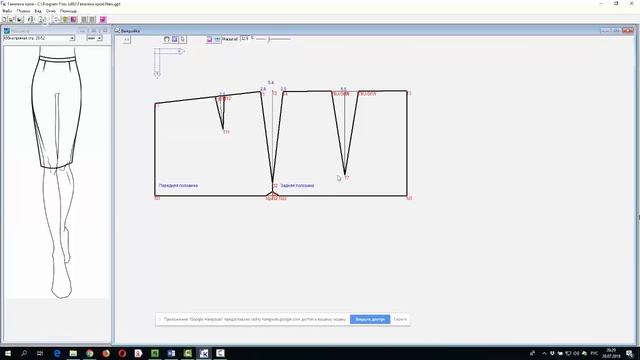Click the blue checkmark icon in model panel title
This screenshot has height=360, width=640.
pos(7,31)
